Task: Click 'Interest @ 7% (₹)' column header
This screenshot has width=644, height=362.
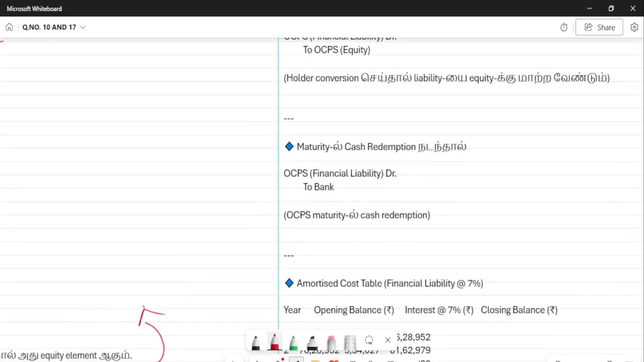Action: 439,310
